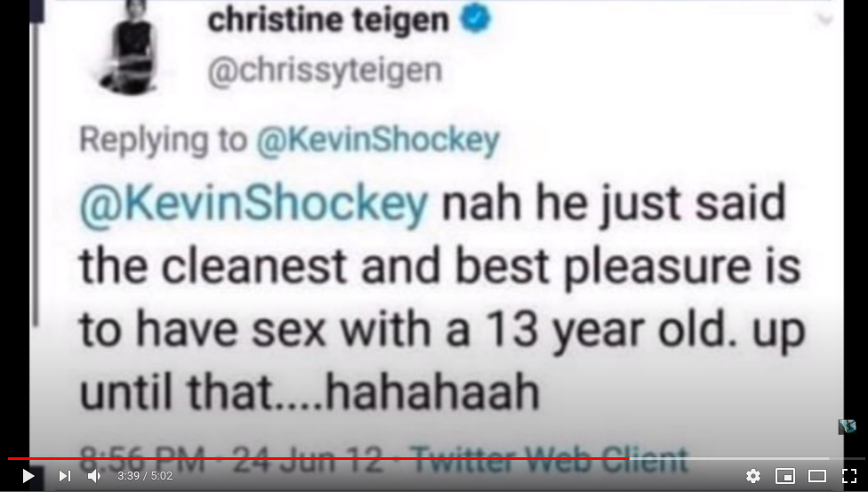Viewport: 868px width, 492px height.
Task: Click the channel watermark icon over the video
Action: point(847,427)
